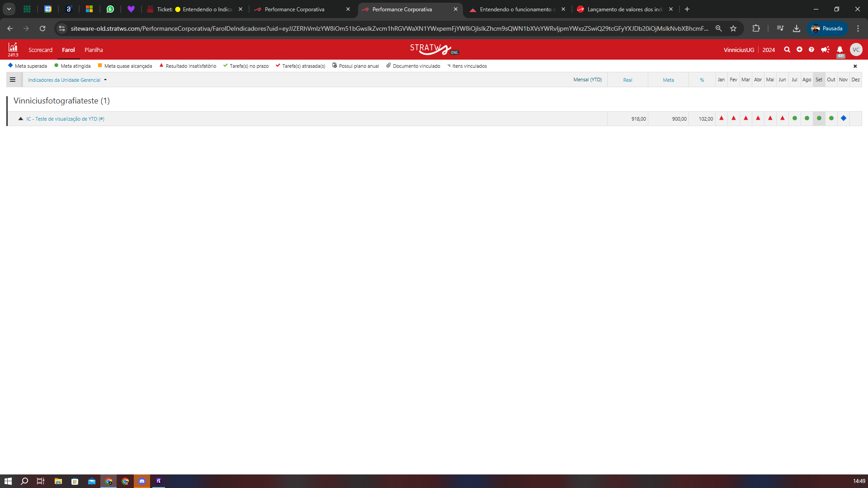Open the browser downloads icon

pyautogui.click(x=797, y=28)
